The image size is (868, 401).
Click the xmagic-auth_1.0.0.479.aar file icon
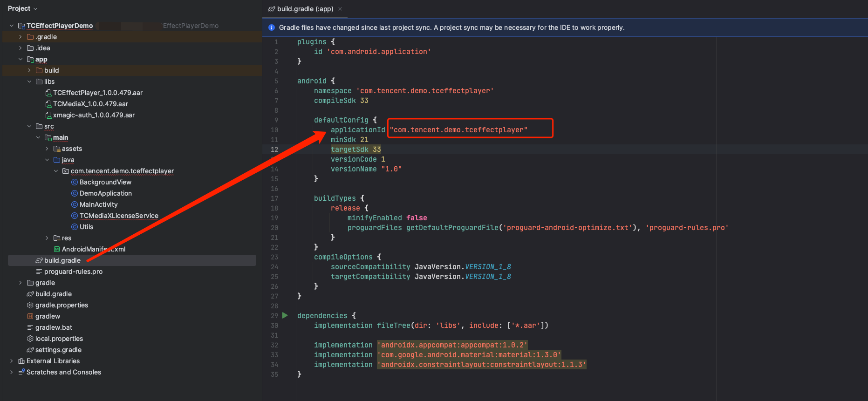point(48,115)
